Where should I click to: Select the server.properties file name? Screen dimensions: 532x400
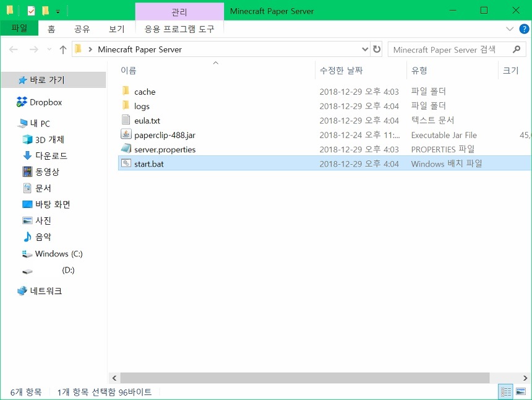tap(165, 149)
